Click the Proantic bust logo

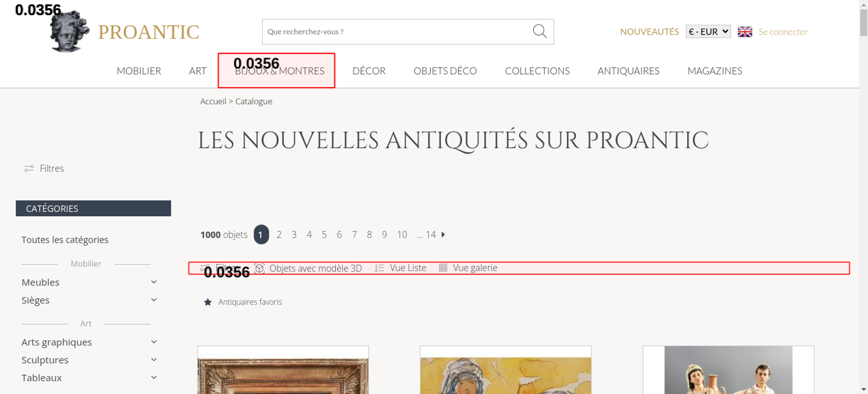pos(69,32)
